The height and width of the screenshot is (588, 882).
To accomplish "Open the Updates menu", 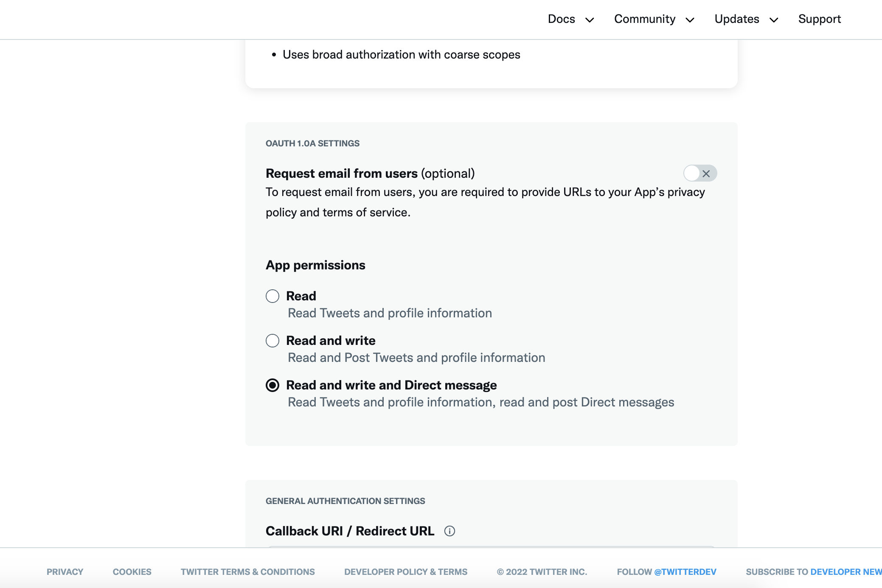I will click(x=737, y=19).
